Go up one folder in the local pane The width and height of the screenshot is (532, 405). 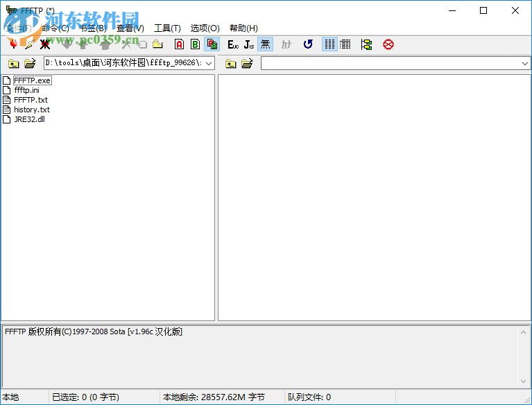pyautogui.click(x=14, y=63)
